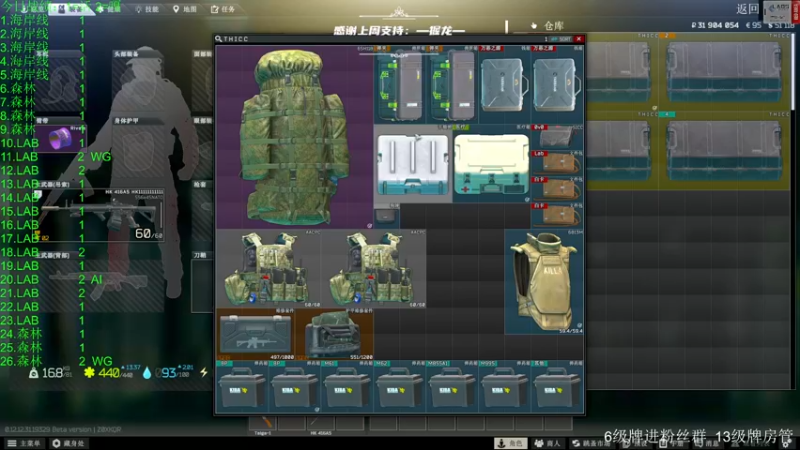Viewport: 800px width, 450px height.
Task: Open ammo case labeled M61
Action: click(x=347, y=387)
